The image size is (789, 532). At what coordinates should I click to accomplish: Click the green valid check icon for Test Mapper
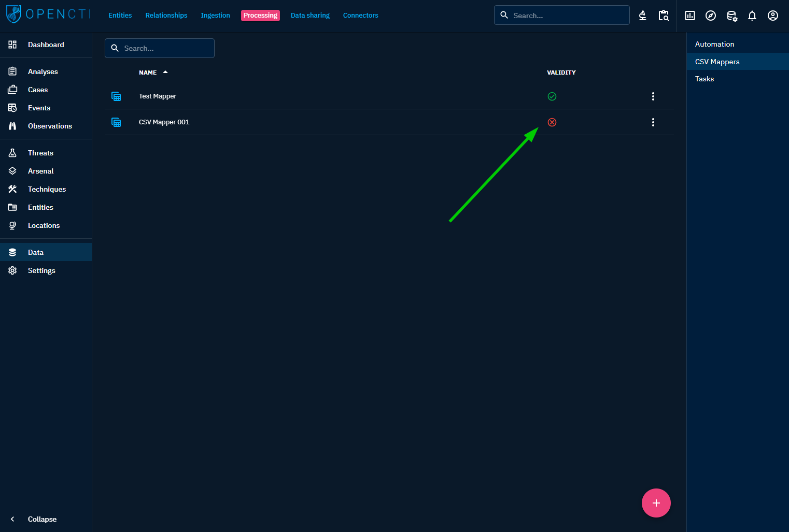click(x=552, y=96)
